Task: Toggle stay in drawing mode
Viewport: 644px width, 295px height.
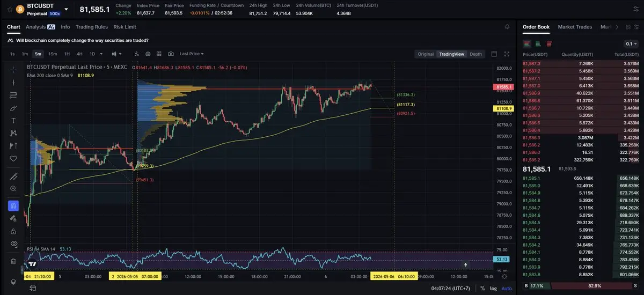Action: (13, 218)
